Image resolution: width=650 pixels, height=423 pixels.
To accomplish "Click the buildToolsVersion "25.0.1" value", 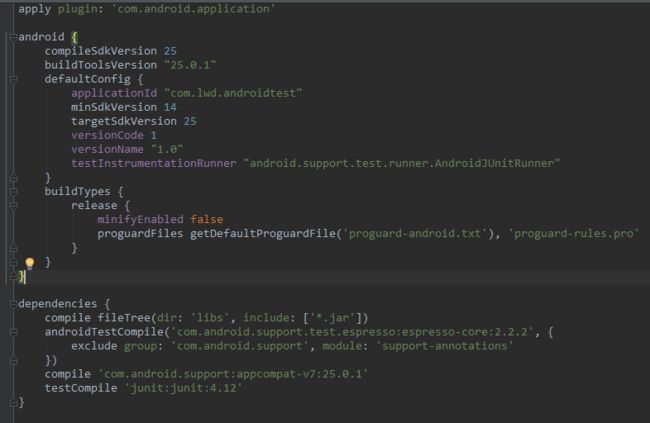I will pos(190,65).
